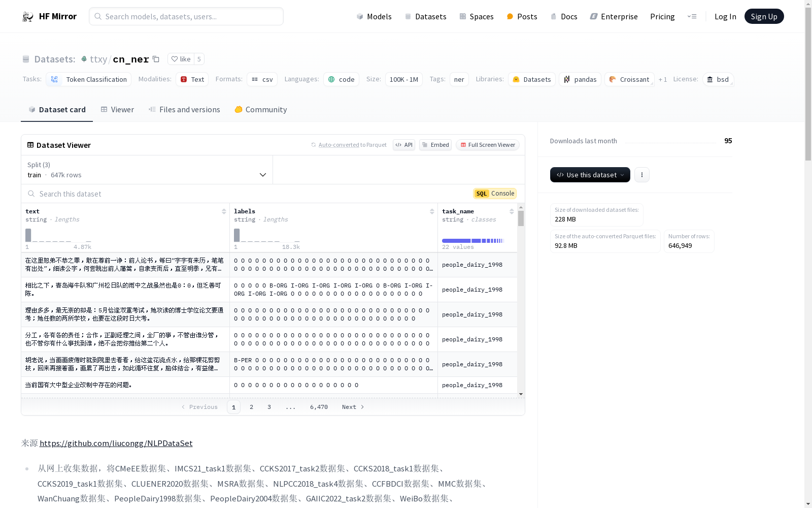Screen dimensions: 812x508
Task: Go to the Next page
Action: [353, 407]
